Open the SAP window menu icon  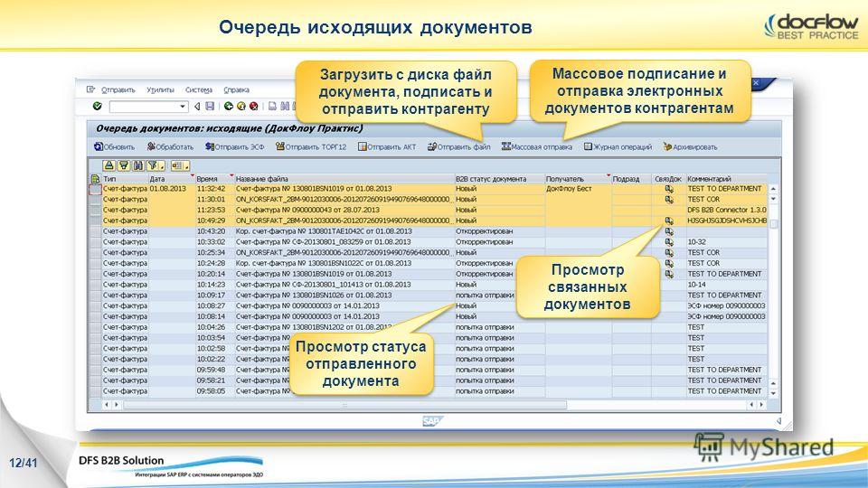pos(90,89)
